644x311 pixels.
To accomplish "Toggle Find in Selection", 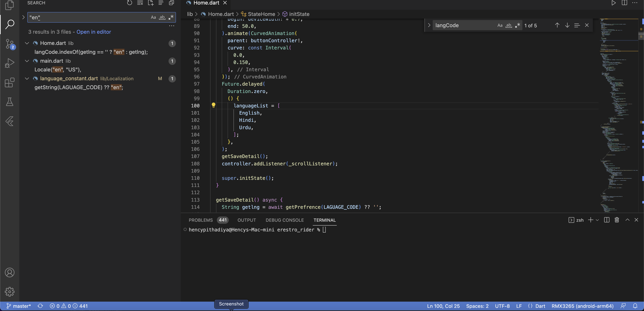I will [x=577, y=25].
